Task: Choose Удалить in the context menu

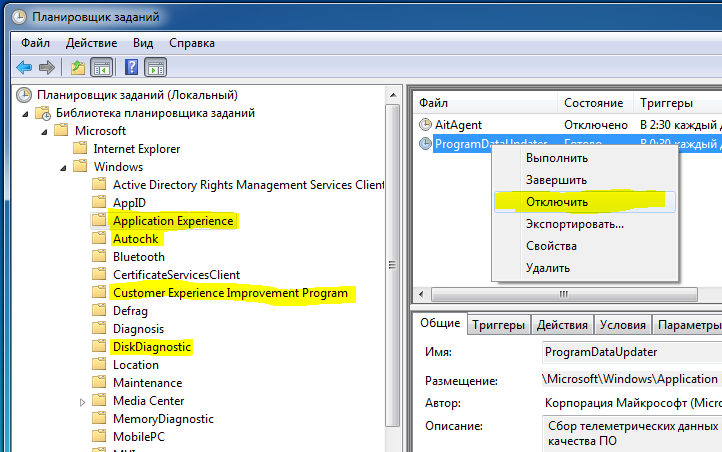Action: coord(585,268)
